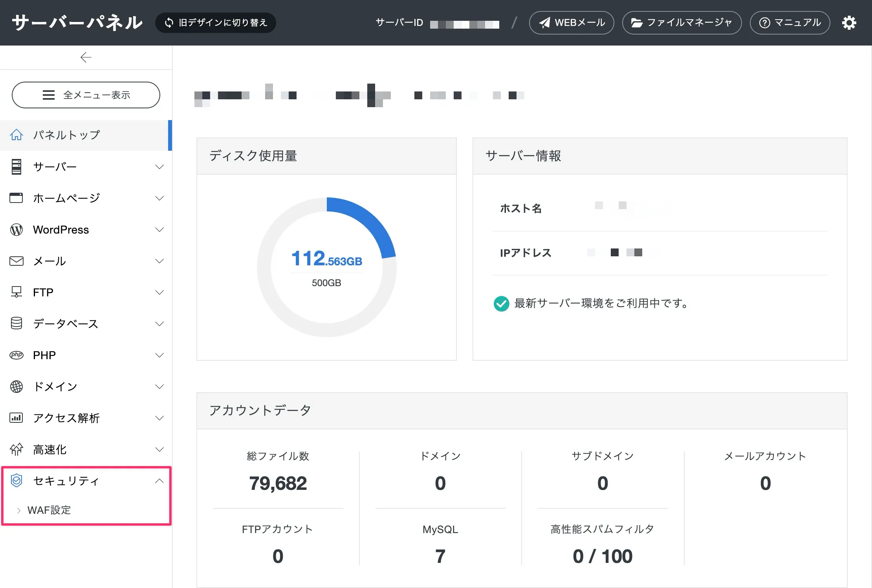The height and width of the screenshot is (588, 872).
Task: Open WEBメール from the header
Action: (572, 23)
